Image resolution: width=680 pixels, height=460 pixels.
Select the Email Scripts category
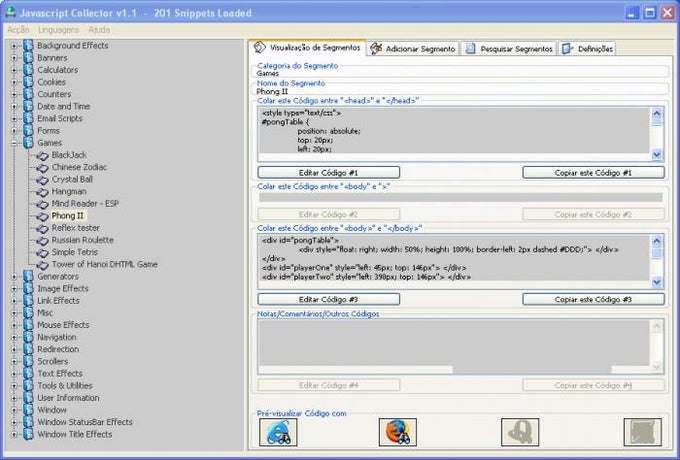(59, 118)
